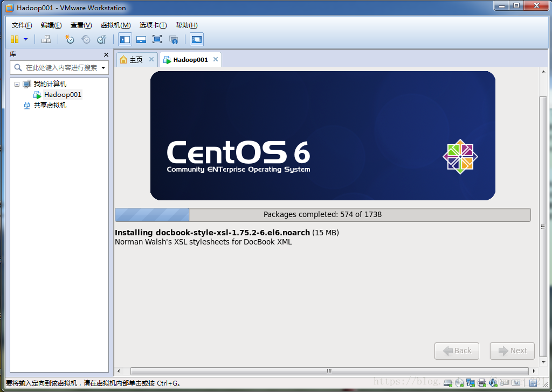Pause the virtual machine with the toolbar pause icon
Image resolution: width=552 pixels, height=392 pixels.
(x=15, y=39)
